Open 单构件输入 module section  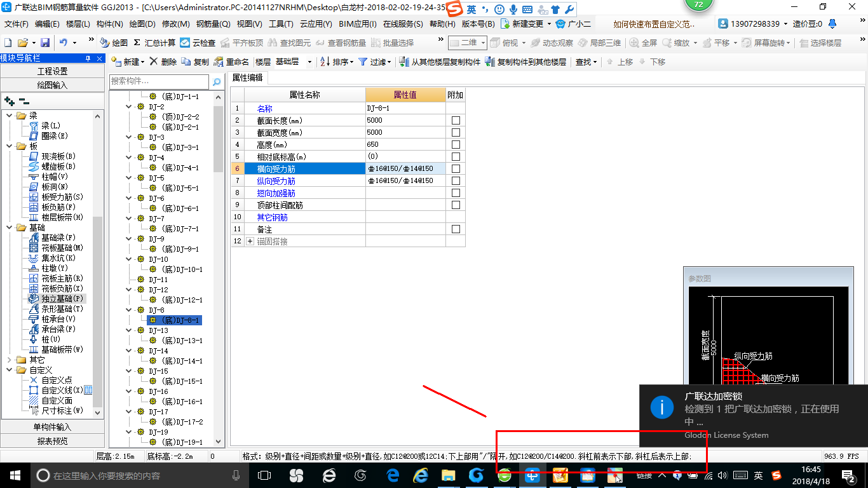[x=52, y=427]
